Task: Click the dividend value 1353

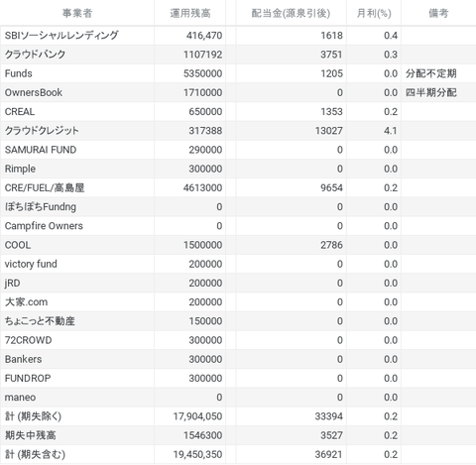Action: tap(331, 112)
